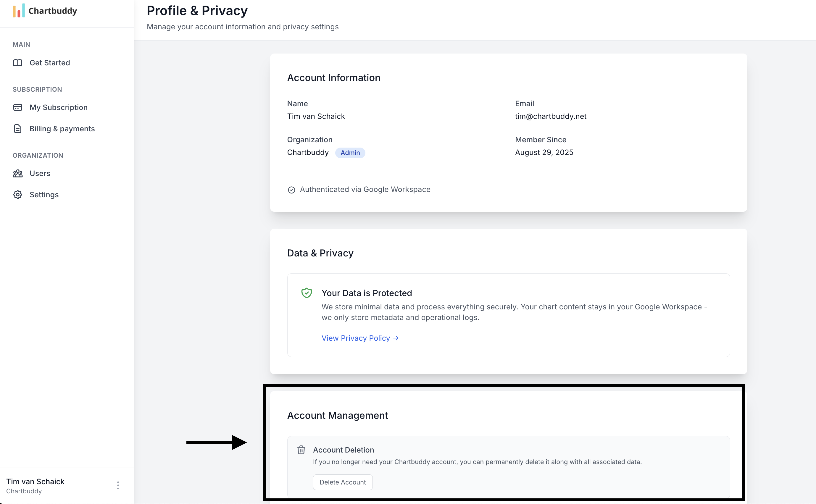Click the Admin badge next to Chartbuddy
Image resolution: width=816 pixels, height=504 pixels.
click(x=350, y=152)
